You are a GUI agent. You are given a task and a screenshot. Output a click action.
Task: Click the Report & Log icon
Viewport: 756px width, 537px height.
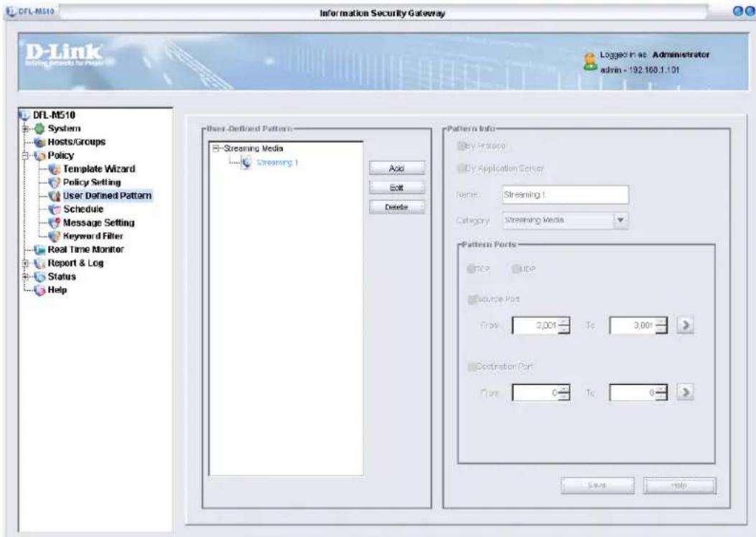(x=39, y=263)
